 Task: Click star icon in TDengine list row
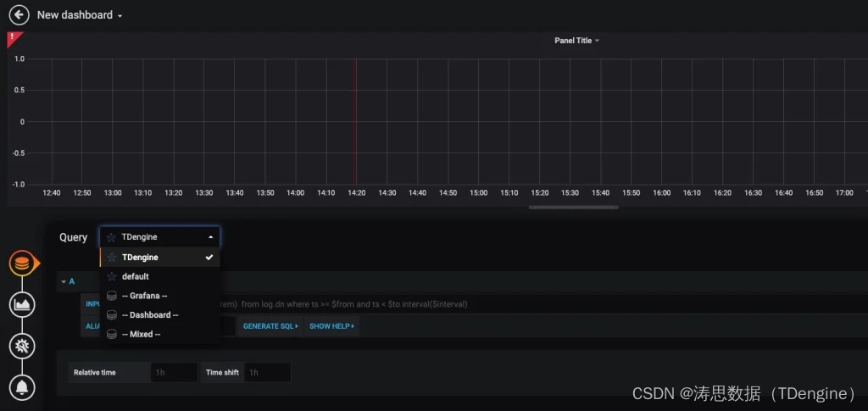112,258
